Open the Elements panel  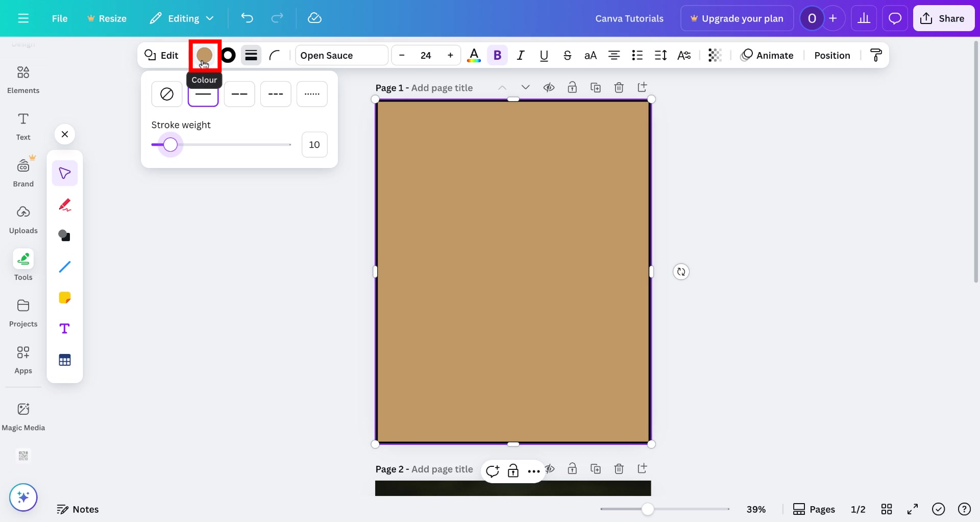pyautogui.click(x=23, y=79)
